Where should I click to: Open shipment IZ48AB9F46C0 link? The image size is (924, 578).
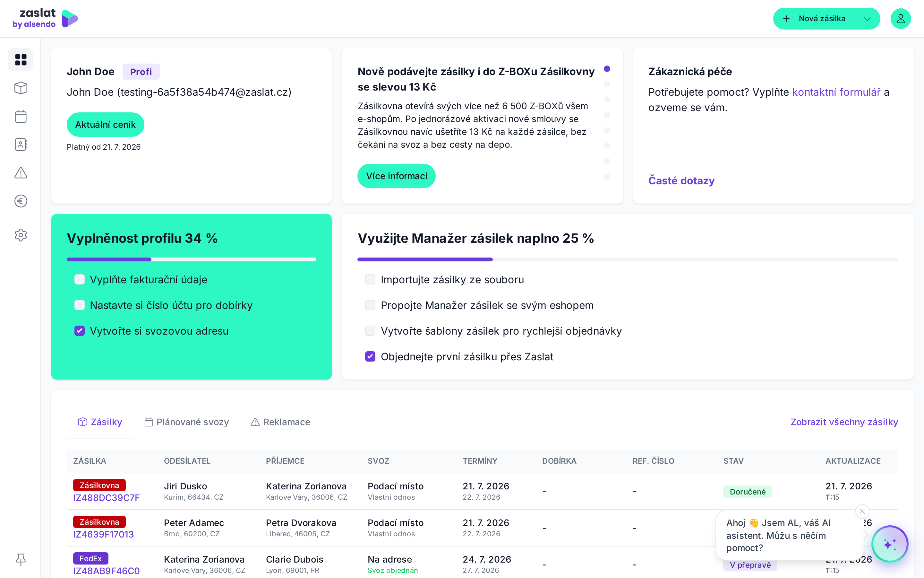[x=107, y=571]
